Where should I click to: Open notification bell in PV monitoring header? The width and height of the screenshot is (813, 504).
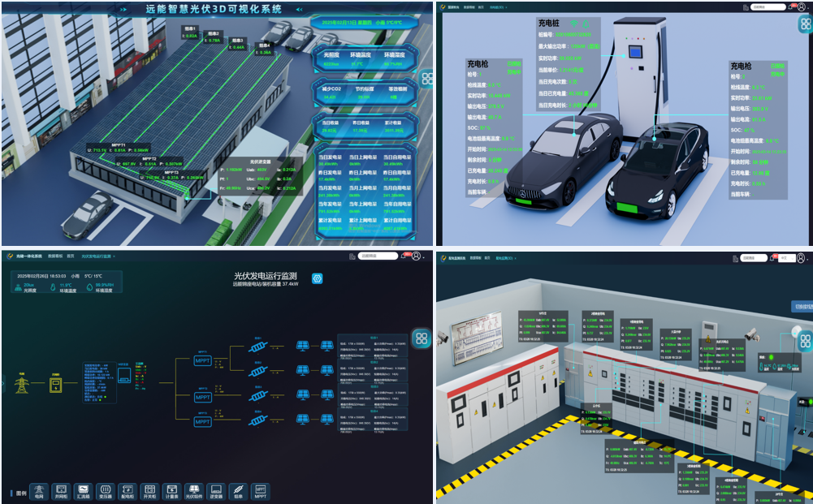pyautogui.click(x=404, y=256)
